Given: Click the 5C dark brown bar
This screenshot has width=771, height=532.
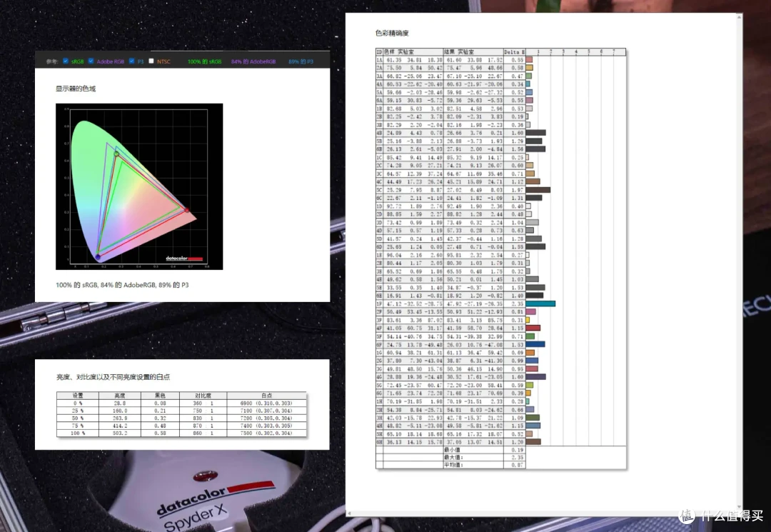Looking at the screenshot, I should [x=538, y=190].
